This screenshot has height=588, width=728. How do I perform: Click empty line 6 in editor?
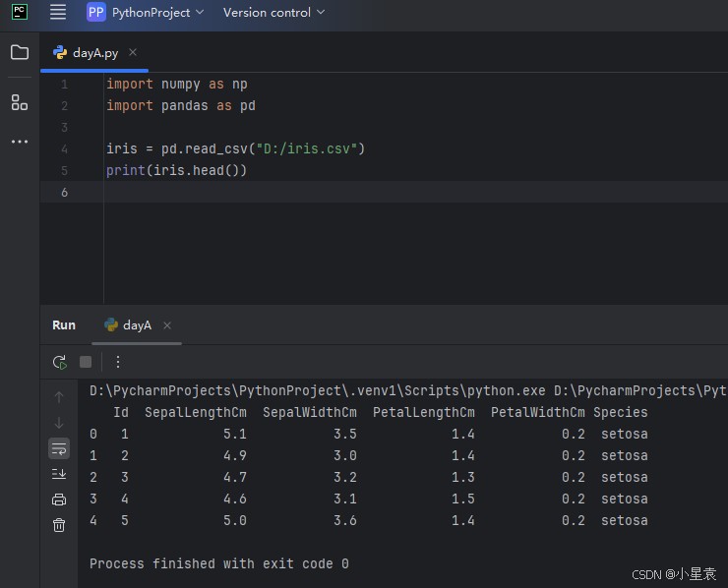coord(295,192)
